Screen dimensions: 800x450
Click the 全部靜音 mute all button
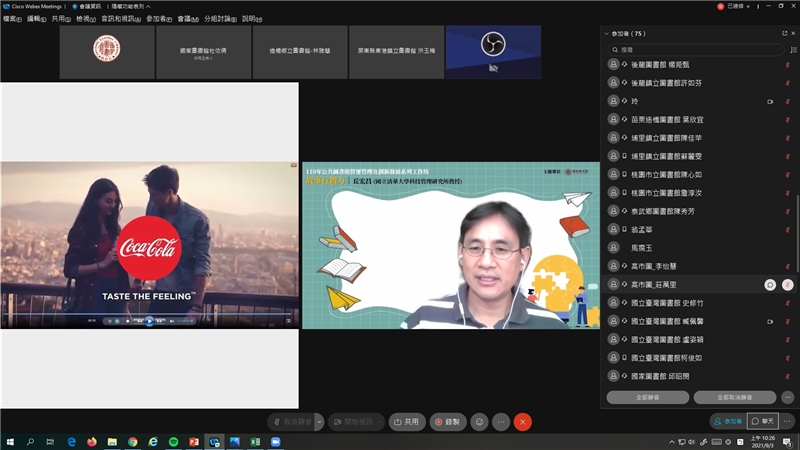647,397
